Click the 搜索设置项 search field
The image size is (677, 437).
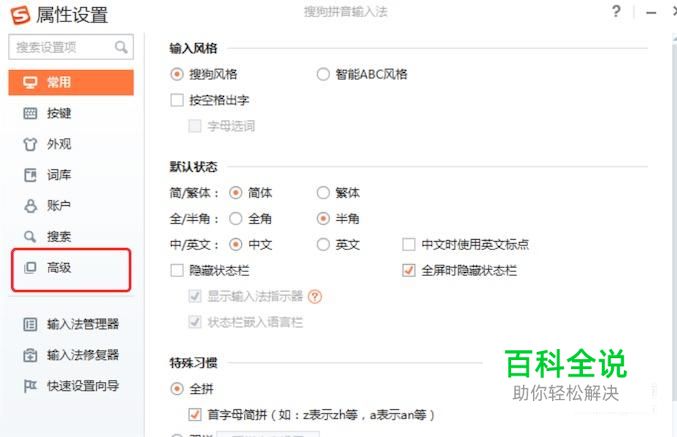pyautogui.click(x=71, y=47)
